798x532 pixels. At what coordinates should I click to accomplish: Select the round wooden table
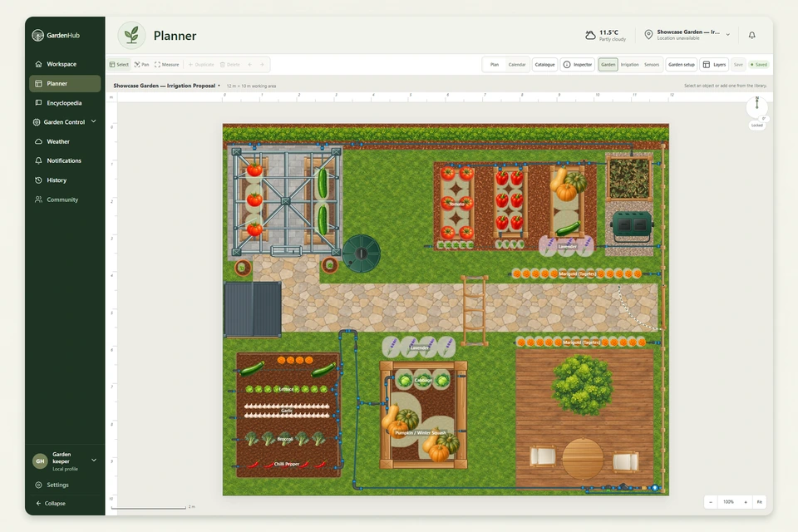click(583, 459)
